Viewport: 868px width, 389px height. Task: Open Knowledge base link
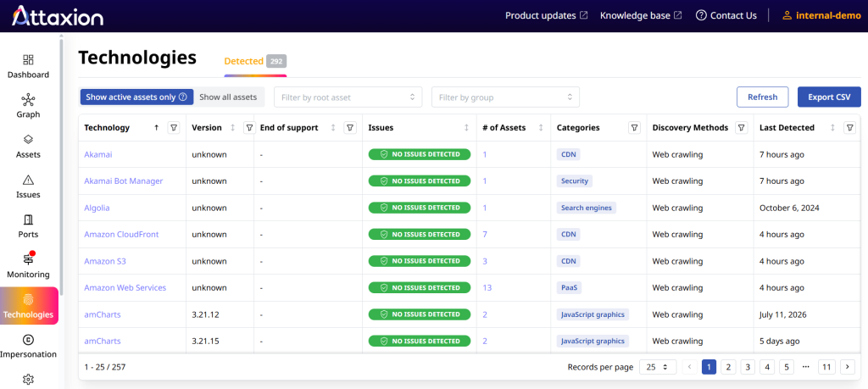(641, 15)
